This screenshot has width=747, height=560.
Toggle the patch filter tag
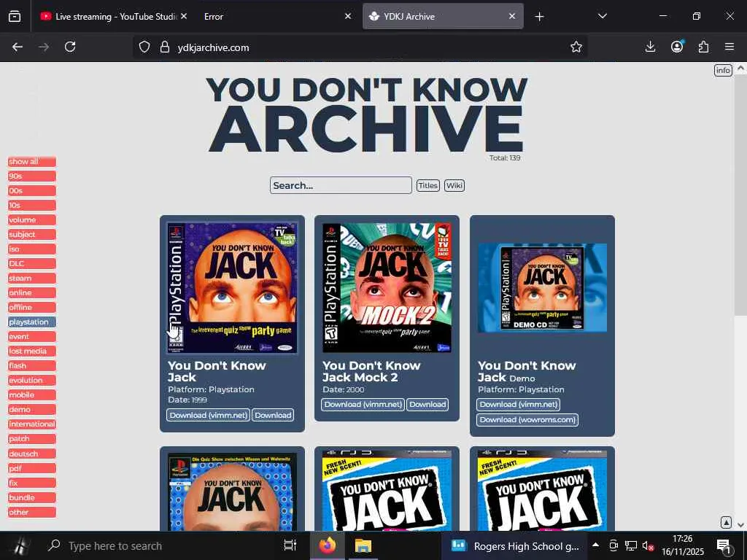pos(32,438)
